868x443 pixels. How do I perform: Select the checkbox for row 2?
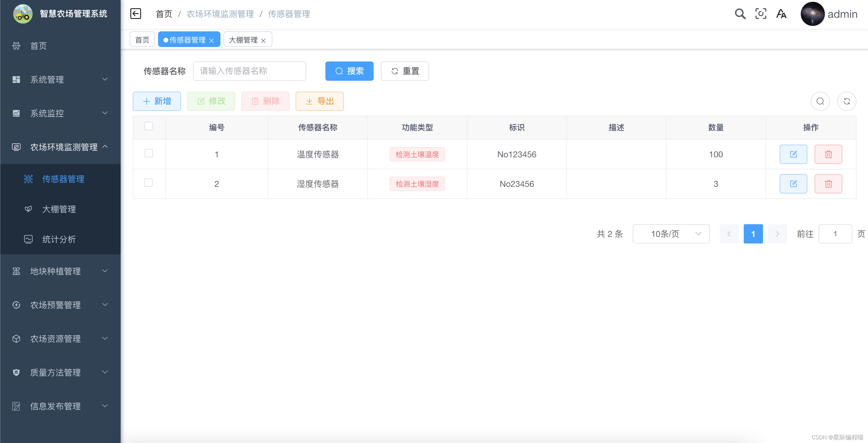click(149, 183)
